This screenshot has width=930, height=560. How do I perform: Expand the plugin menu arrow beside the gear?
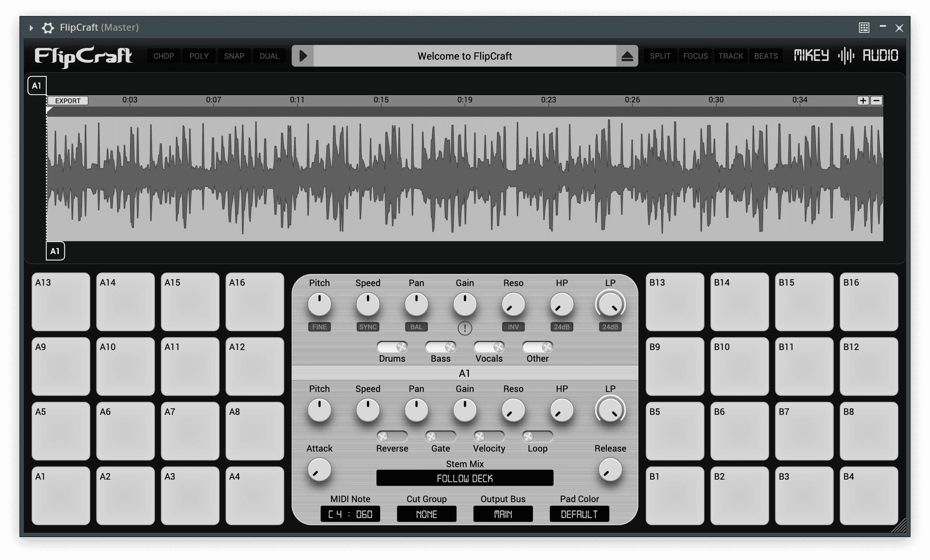pos(31,28)
